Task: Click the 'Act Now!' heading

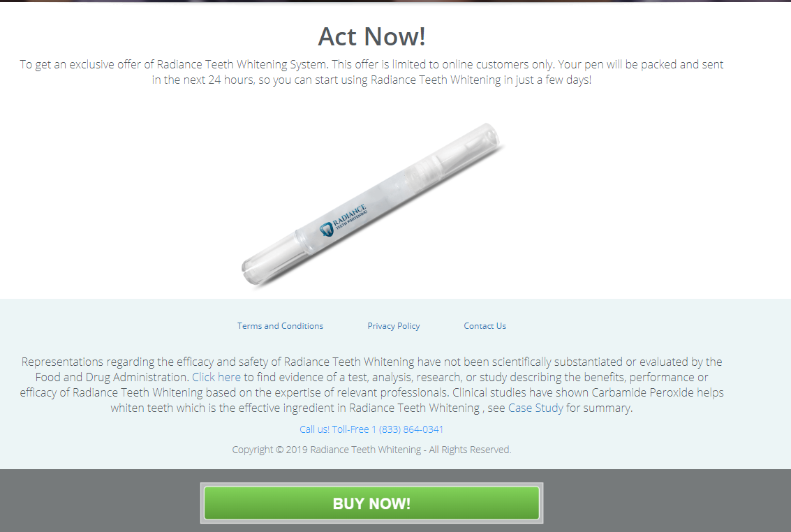Action: (x=372, y=36)
